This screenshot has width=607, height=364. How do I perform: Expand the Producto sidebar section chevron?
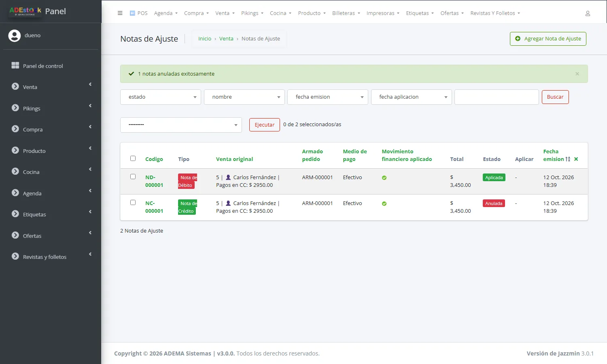[x=90, y=148]
